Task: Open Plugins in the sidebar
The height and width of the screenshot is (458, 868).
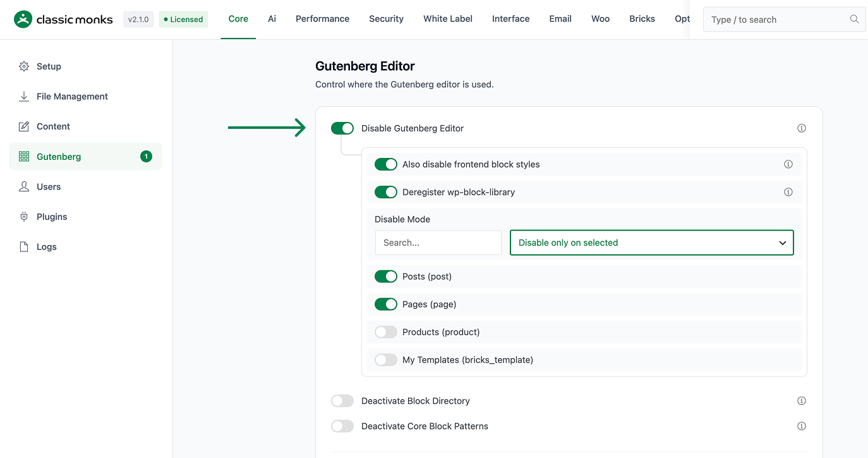Action: pos(85,217)
